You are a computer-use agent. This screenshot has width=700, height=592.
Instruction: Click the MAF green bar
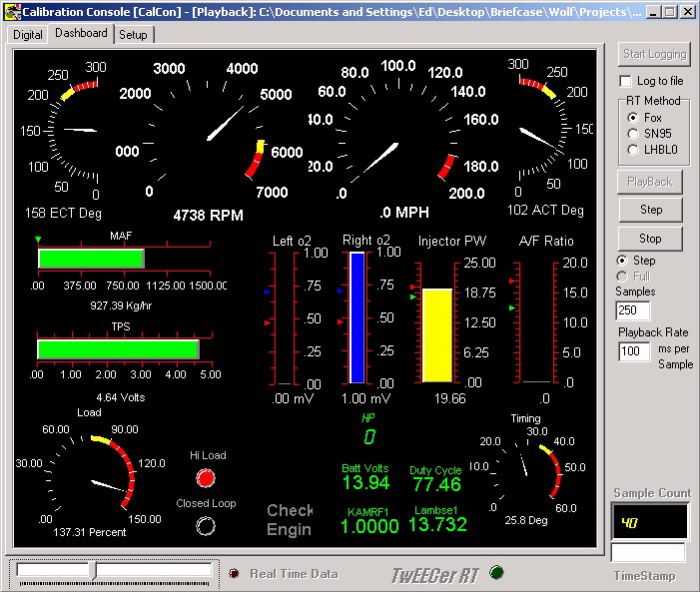pyautogui.click(x=91, y=259)
